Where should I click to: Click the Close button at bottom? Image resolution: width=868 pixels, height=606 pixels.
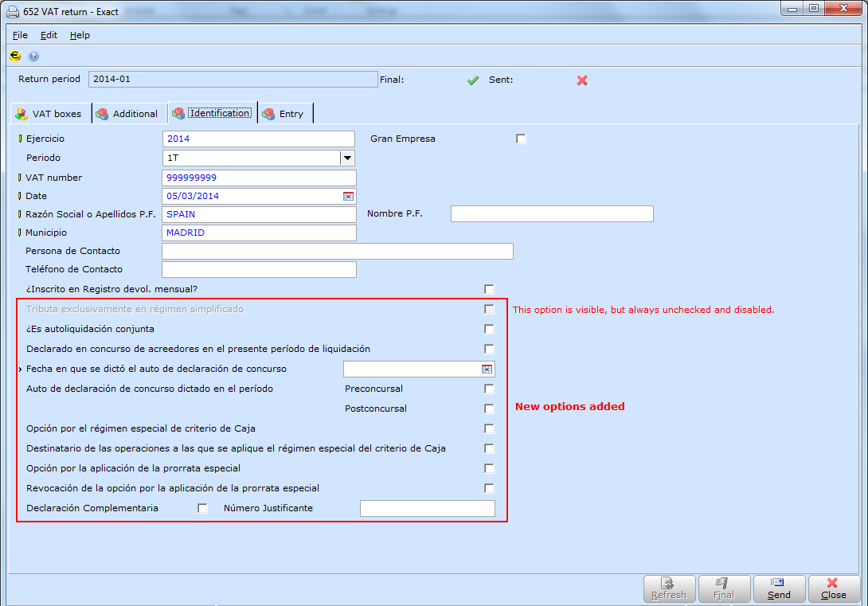click(x=834, y=588)
